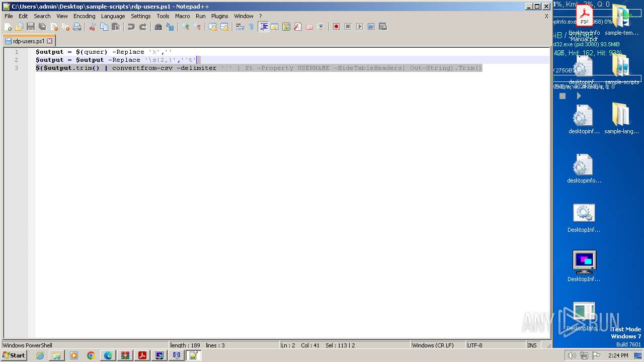This screenshot has width=644, height=362.
Task: Click INS insert mode indicator
Action: pos(532,345)
